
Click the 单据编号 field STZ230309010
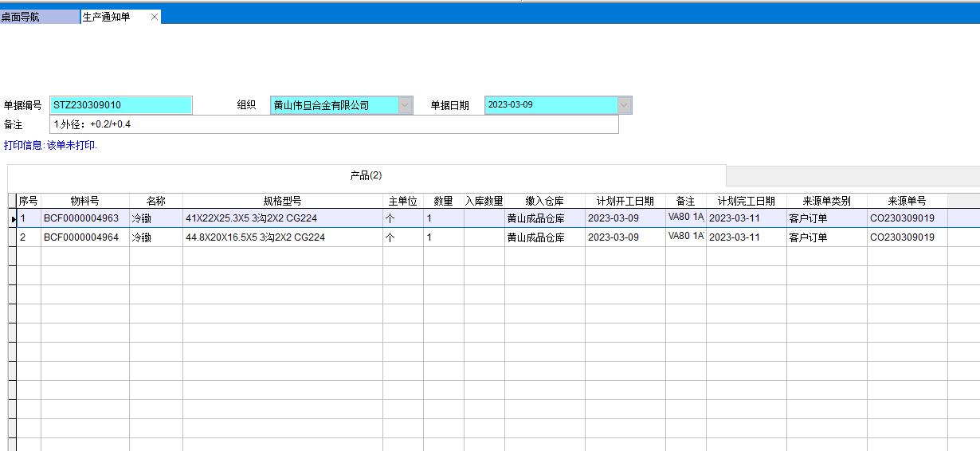pos(120,105)
